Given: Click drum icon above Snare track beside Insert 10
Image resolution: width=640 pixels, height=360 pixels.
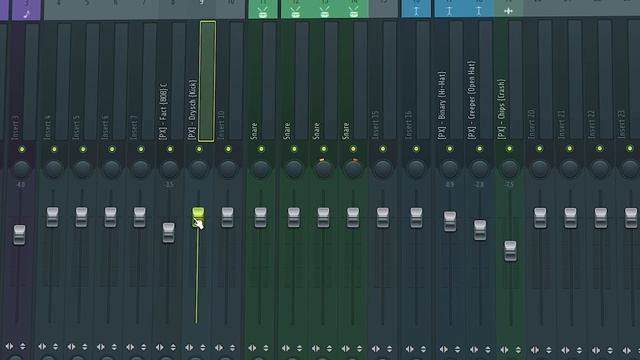Looking at the screenshot, I should tap(262, 13).
